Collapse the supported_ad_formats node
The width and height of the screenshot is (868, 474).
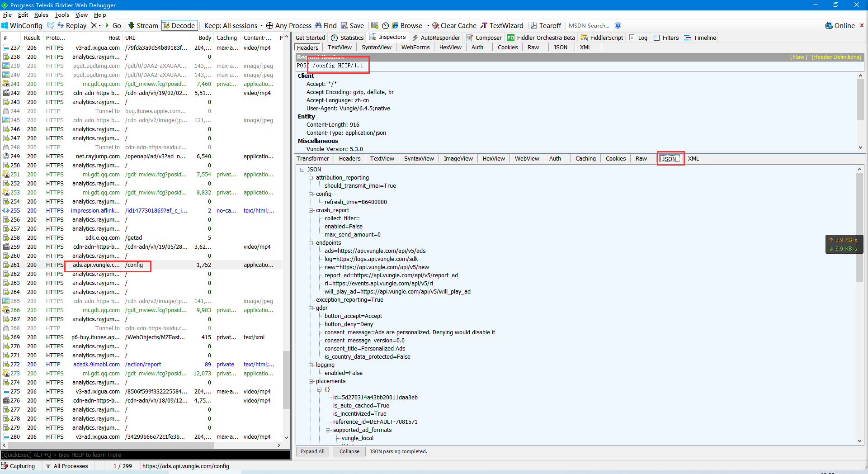tap(328, 430)
